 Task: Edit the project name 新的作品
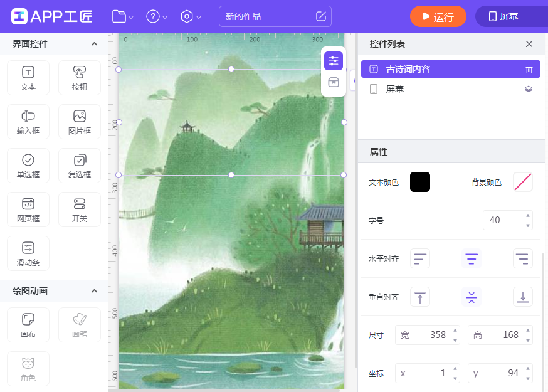coord(275,16)
